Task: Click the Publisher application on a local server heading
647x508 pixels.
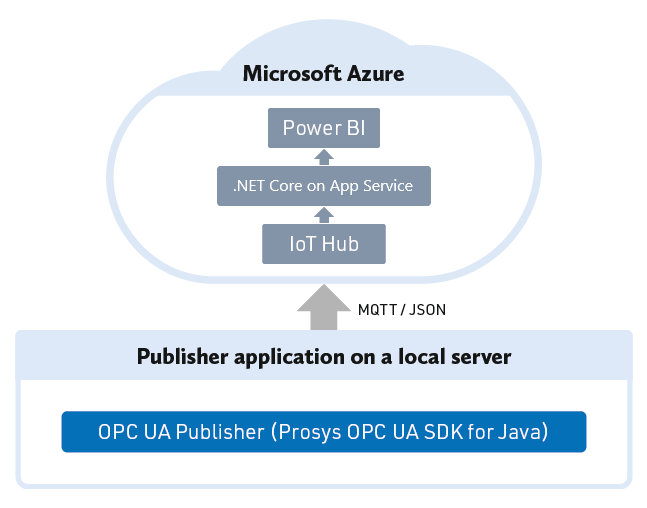Action: click(x=324, y=357)
